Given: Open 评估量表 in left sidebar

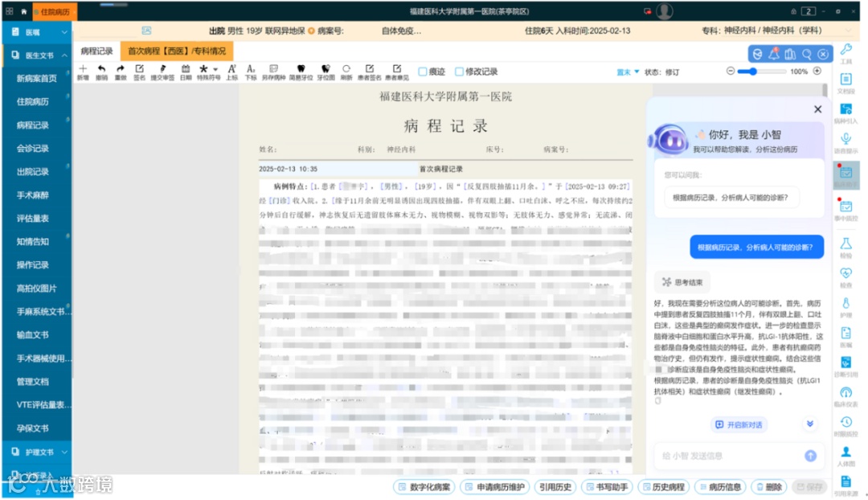Looking at the screenshot, I should [x=33, y=218].
